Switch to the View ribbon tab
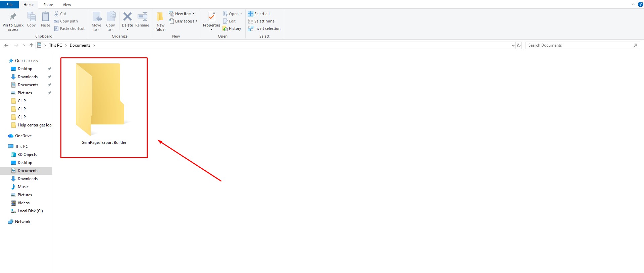The width and height of the screenshot is (644, 273). [67, 5]
